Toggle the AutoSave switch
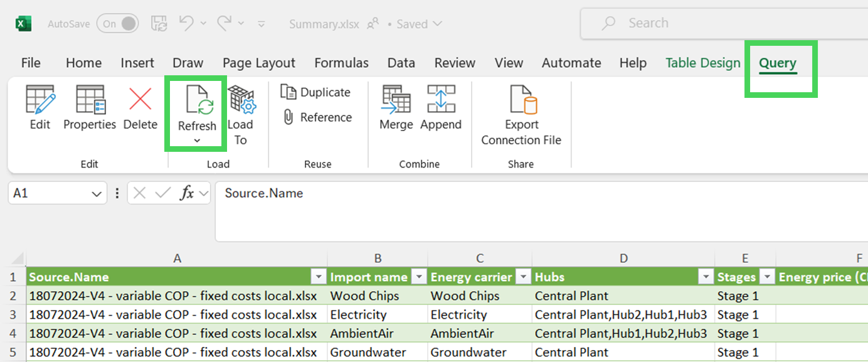Image resolution: width=868 pixels, height=362 pixels. pyautogui.click(x=117, y=24)
